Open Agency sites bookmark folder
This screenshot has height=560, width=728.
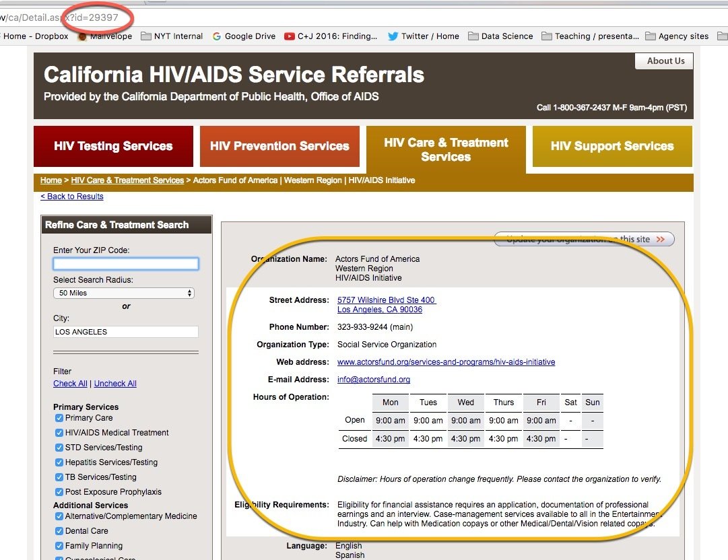tap(677, 36)
